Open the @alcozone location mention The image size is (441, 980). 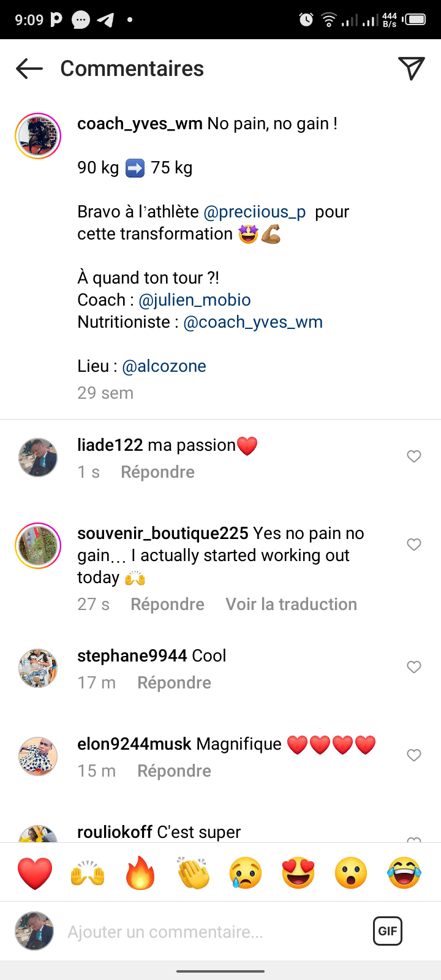tap(164, 366)
